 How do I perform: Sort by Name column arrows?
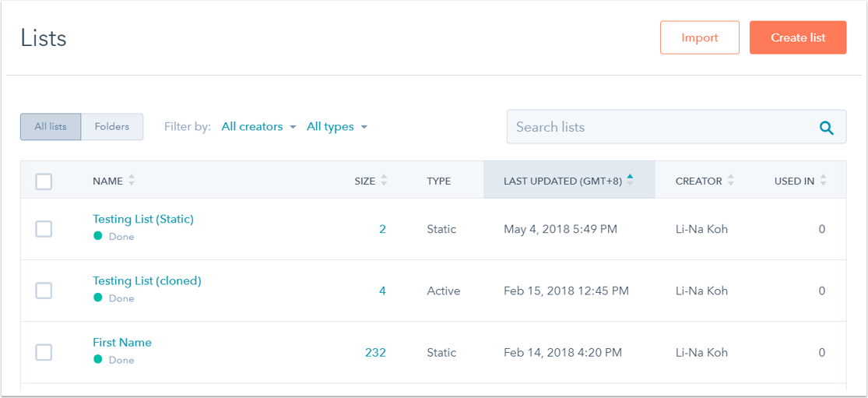click(x=132, y=181)
